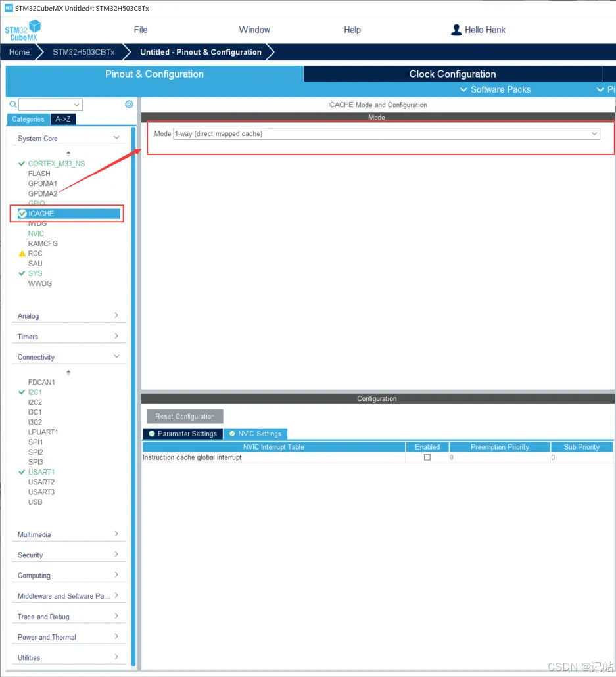Click Untitled - Pinout & Configuration breadcrumb
The height and width of the screenshot is (677, 616).
(201, 52)
